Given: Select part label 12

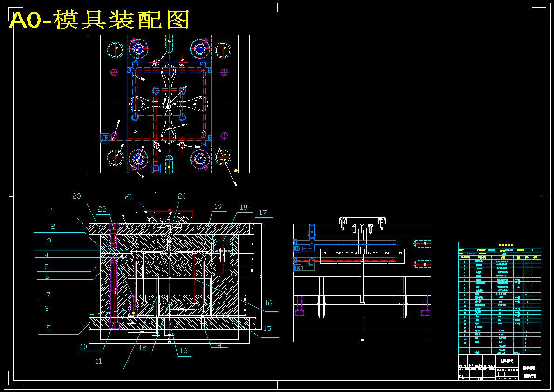Looking at the screenshot, I should pos(142,347).
